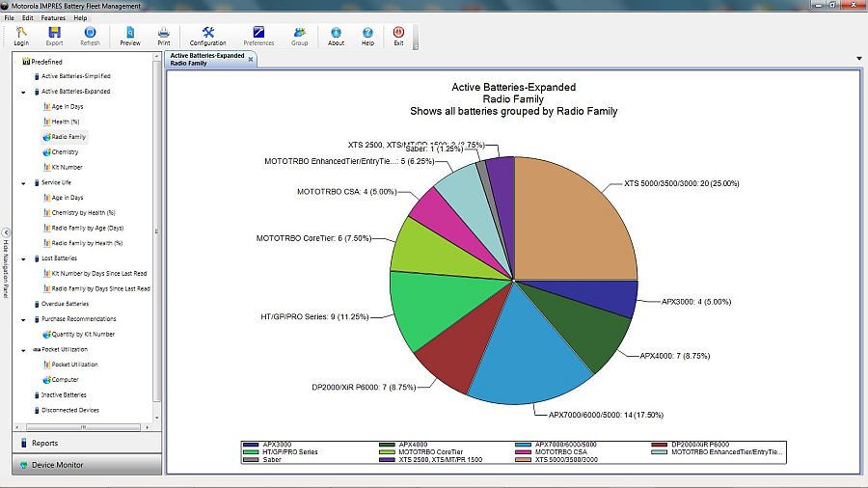Open the Device Monitor panel button
Screen dimensions: 868x488
(x=87, y=465)
